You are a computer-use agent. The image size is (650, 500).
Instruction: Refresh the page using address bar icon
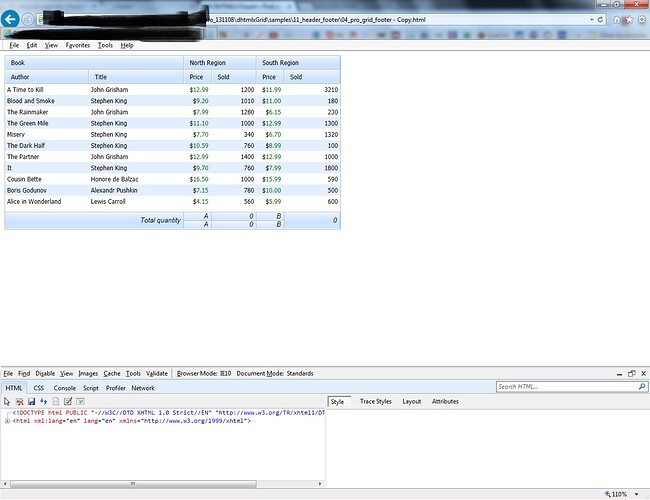coord(600,19)
